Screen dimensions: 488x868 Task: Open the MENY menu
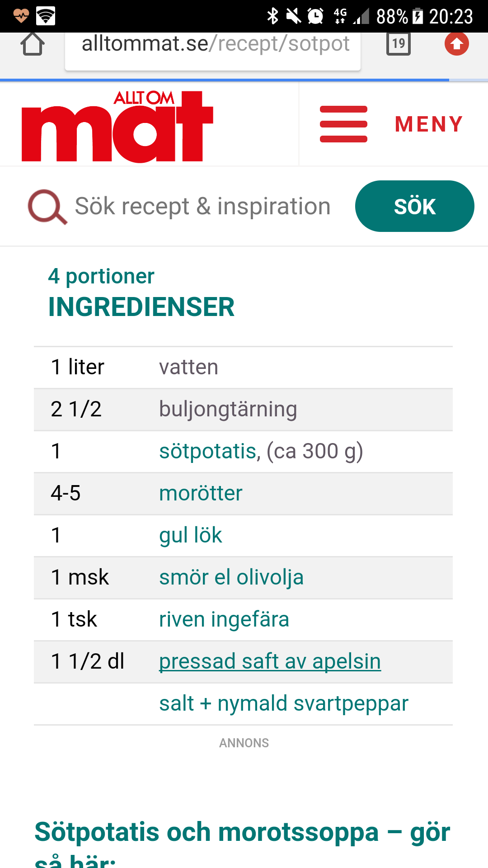pos(429,124)
